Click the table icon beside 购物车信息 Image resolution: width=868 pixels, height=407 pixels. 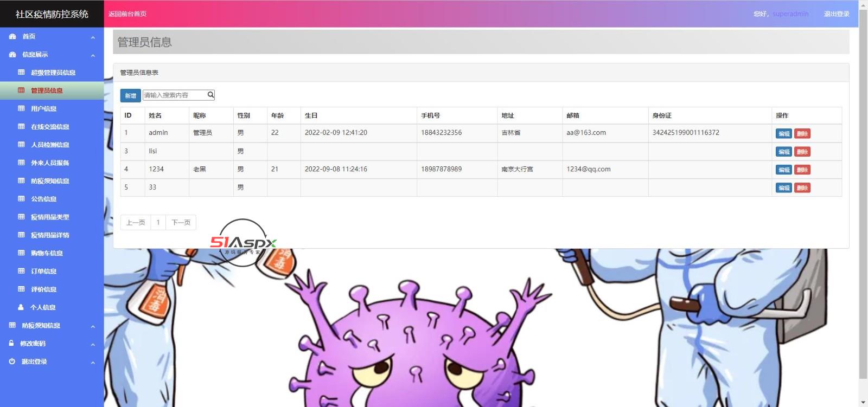(x=21, y=253)
